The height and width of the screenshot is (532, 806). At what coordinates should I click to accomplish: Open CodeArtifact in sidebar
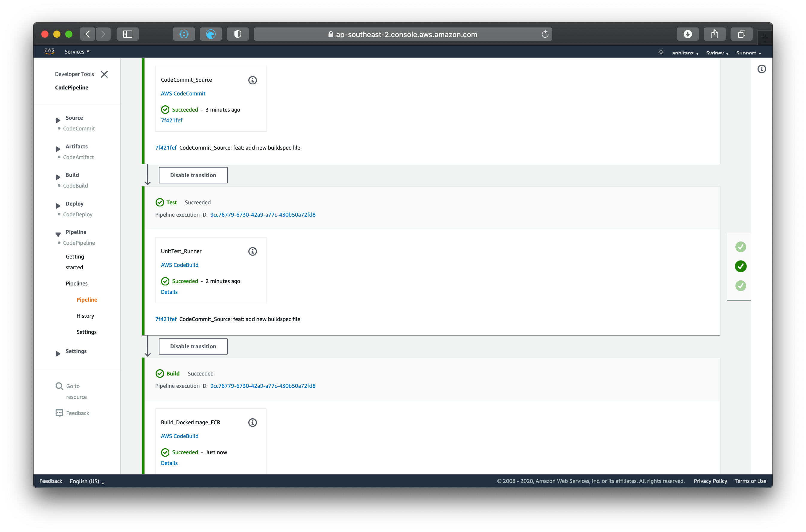78,157
